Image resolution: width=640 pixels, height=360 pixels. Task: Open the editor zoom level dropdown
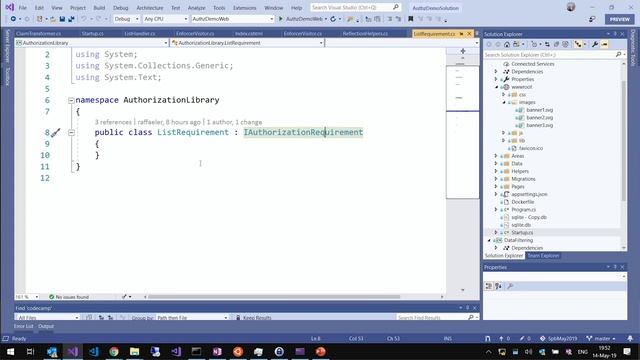(27, 297)
